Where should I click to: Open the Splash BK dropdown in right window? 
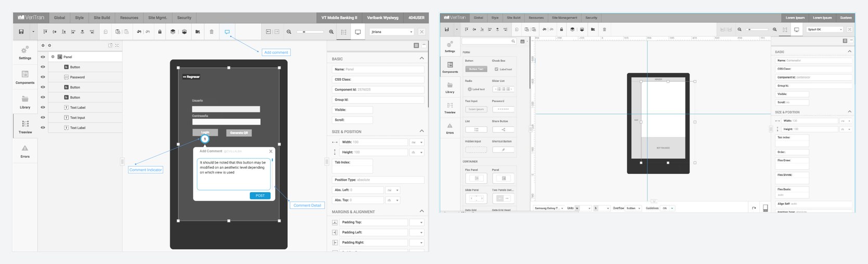click(825, 29)
